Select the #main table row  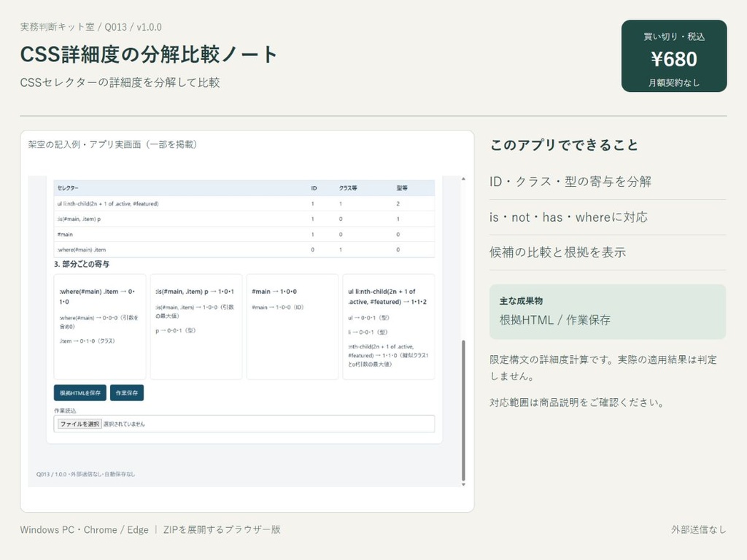click(x=244, y=234)
